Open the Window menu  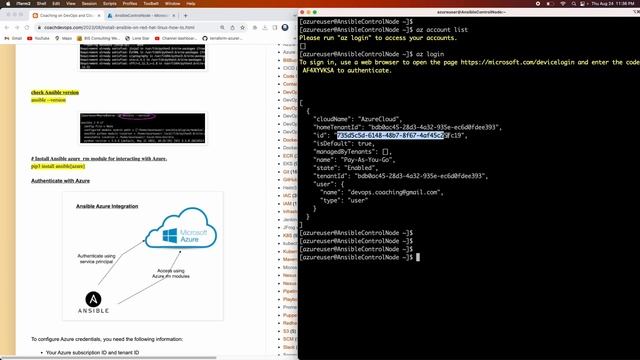(172, 3)
